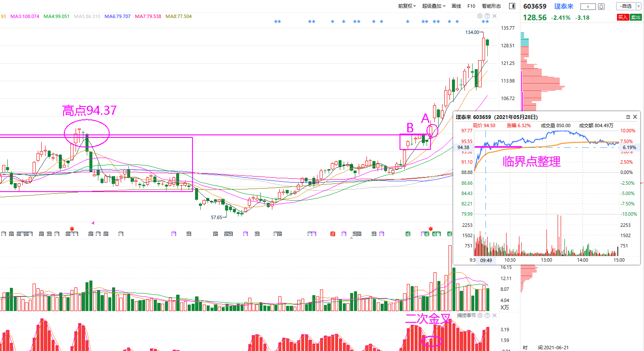Click 成交量 850.00 in intraday popup
Screen dimensions: 644x351
(x=555, y=125)
